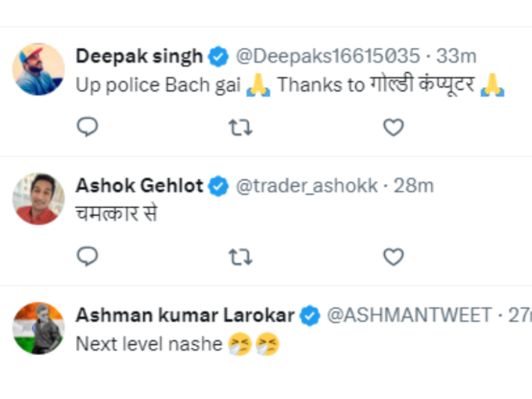Click Deepak singh's verified badge

pos(218,56)
